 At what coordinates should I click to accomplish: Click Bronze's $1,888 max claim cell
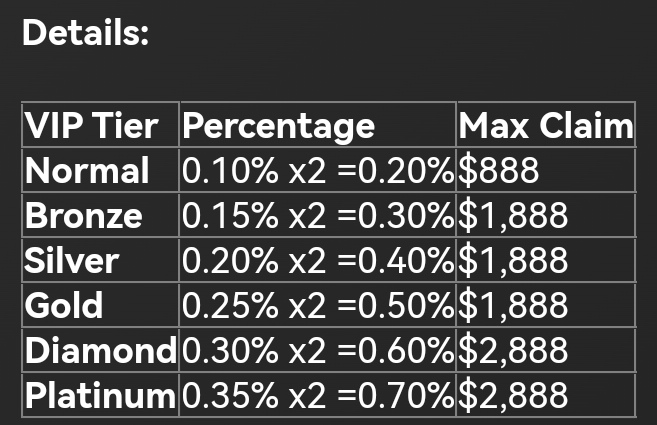coord(513,216)
